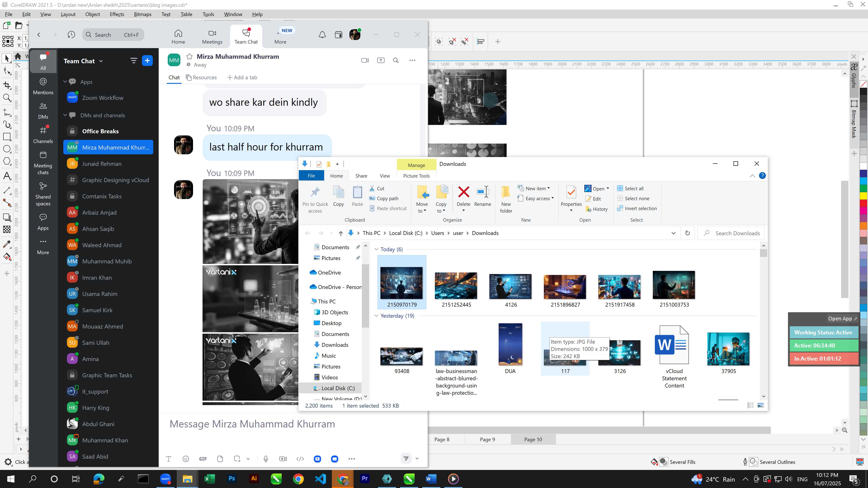Click the Search Downloads field
Image resolution: width=868 pixels, height=488 pixels.
coord(731,233)
